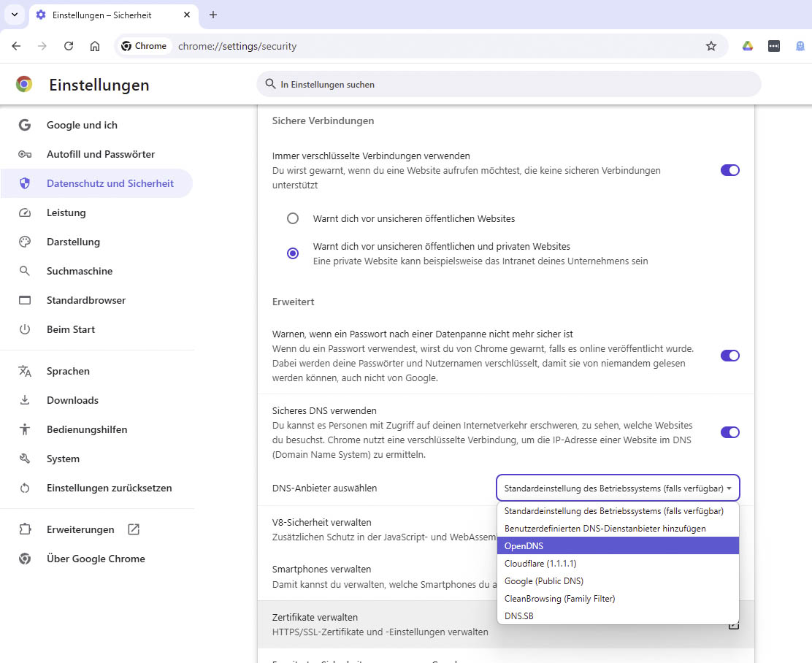Click the forward navigation arrow
The width and height of the screenshot is (812, 663).
(x=42, y=46)
